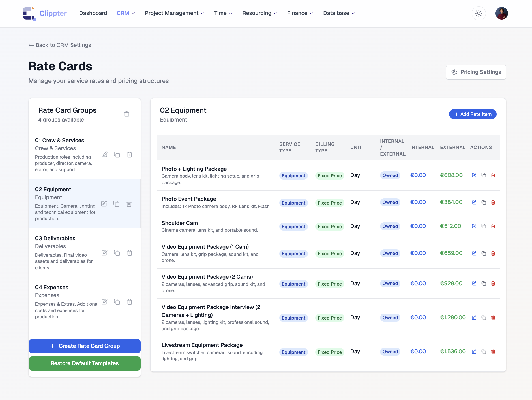Edit the Photo + Lighting Package rate item

coord(474,175)
